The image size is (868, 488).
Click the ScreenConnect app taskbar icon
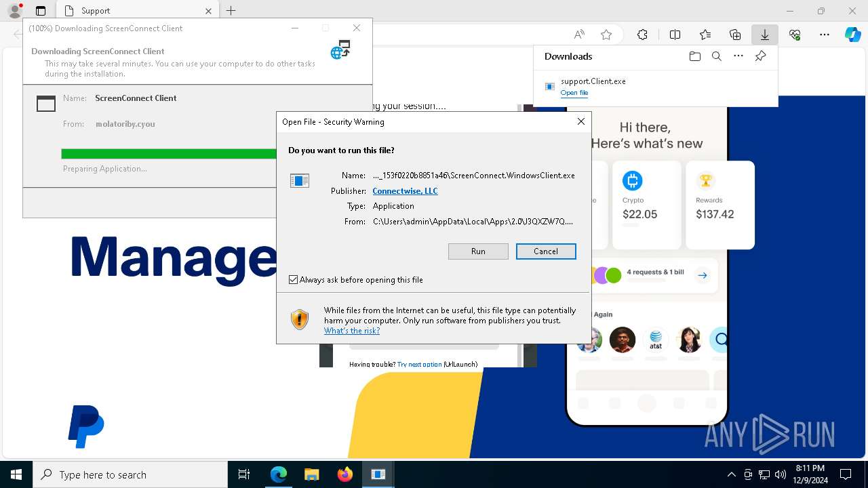click(378, 474)
